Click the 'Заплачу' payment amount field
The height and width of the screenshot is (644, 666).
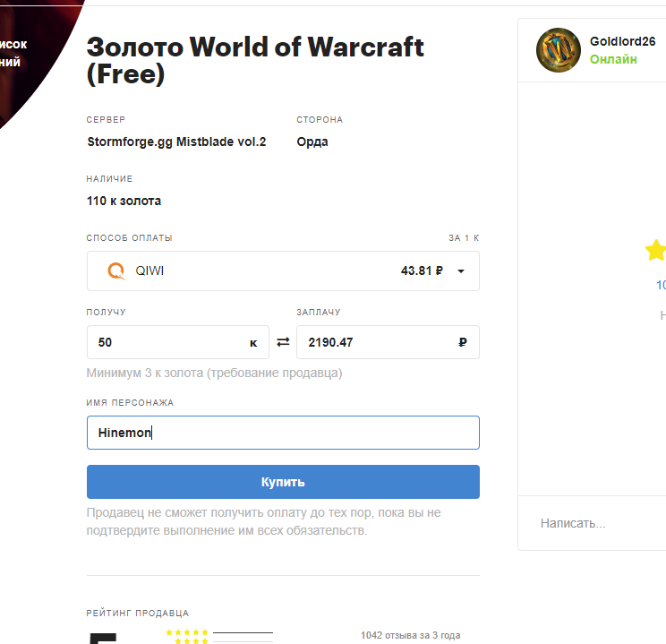[x=376, y=342]
